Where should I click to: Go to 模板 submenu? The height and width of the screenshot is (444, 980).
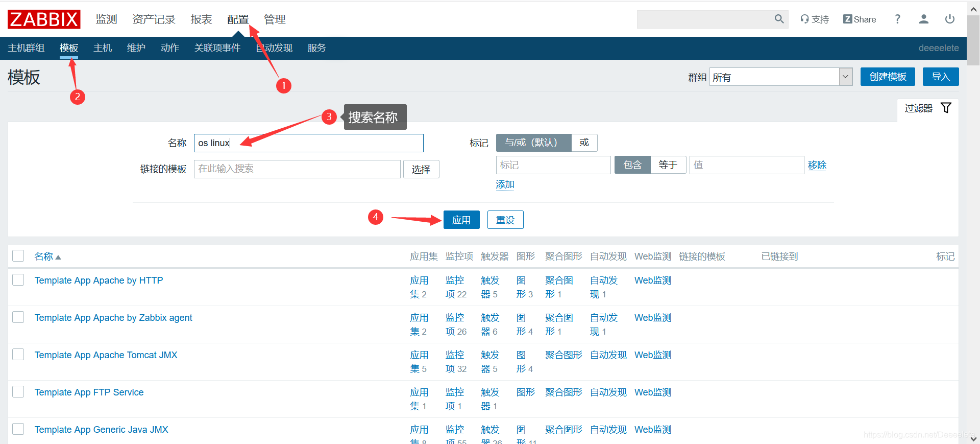(69, 48)
